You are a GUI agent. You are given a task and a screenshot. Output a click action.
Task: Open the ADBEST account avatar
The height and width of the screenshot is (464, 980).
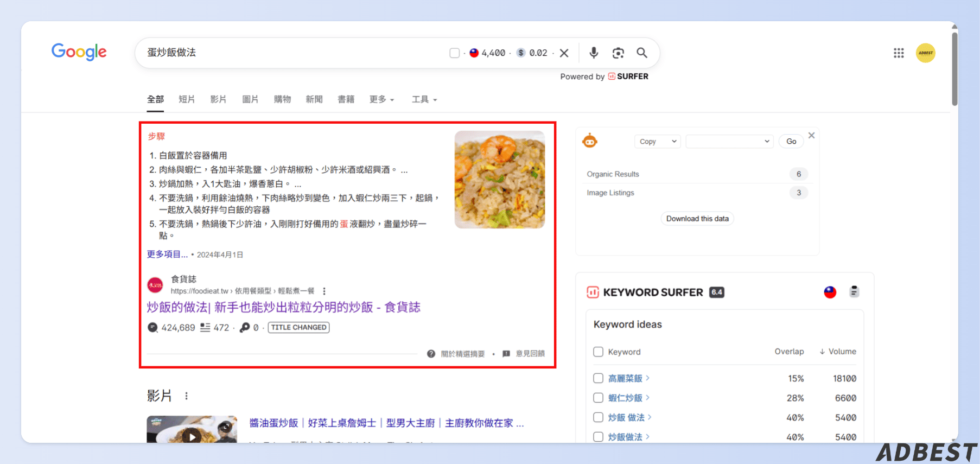(x=926, y=53)
